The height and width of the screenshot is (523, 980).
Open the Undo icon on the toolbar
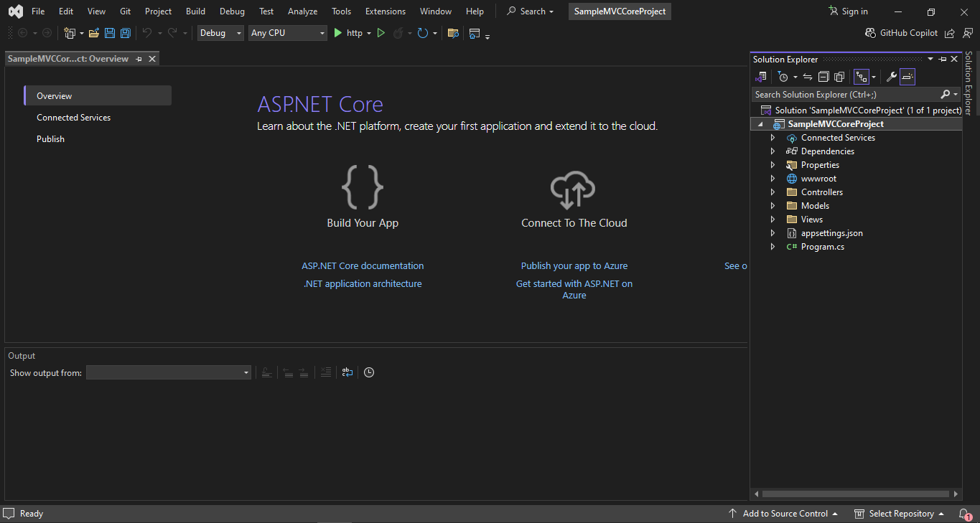point(149,32)
